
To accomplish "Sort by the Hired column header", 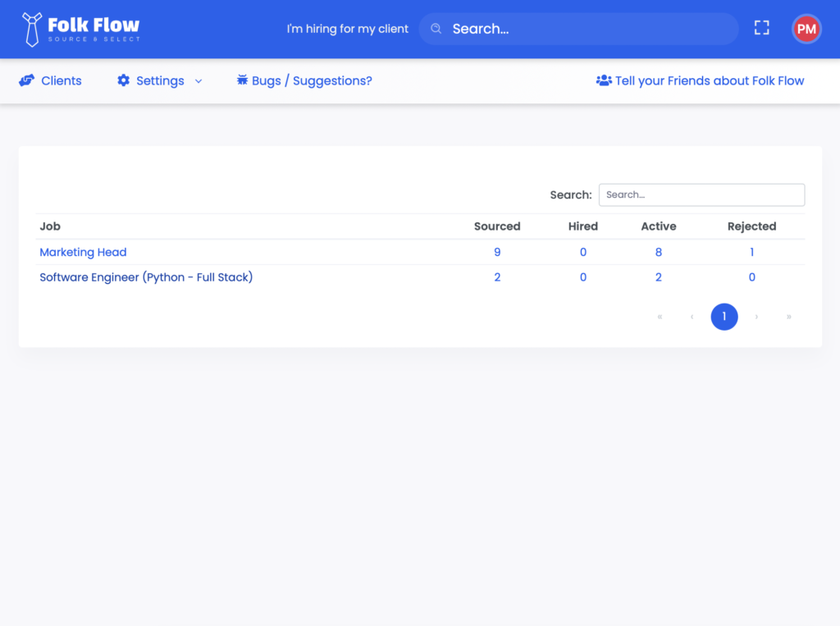I will [x=583, y=226].
